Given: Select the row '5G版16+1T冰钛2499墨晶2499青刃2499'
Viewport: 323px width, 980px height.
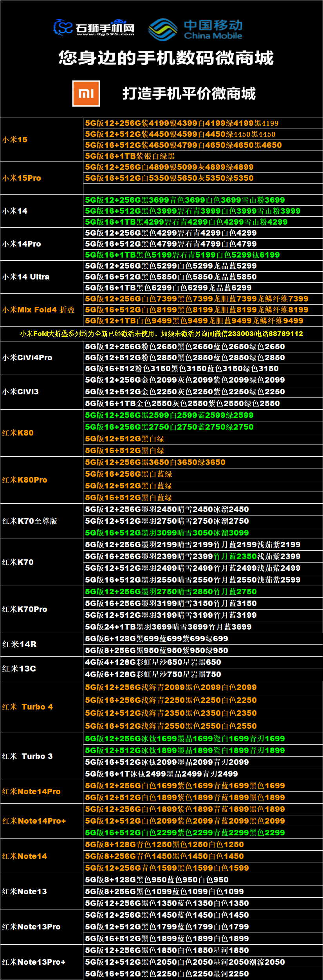Looking at the screenshot, I should [x=203, y=774].
